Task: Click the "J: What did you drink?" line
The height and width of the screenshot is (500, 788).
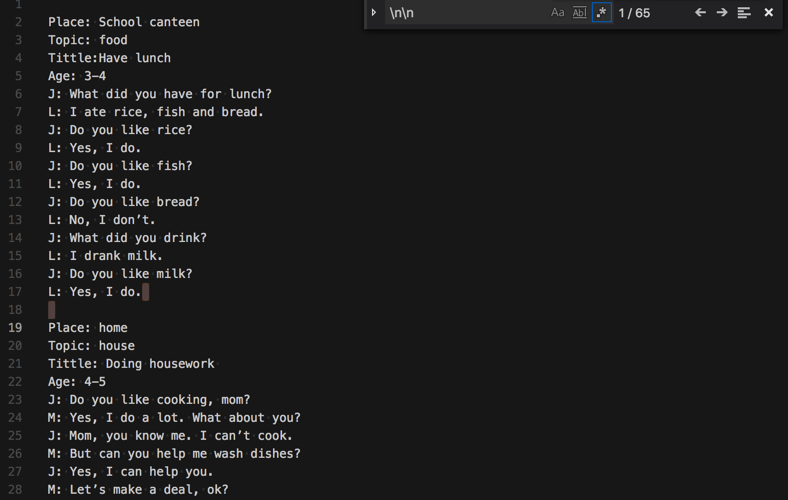Action: click(x=127, y=238)
